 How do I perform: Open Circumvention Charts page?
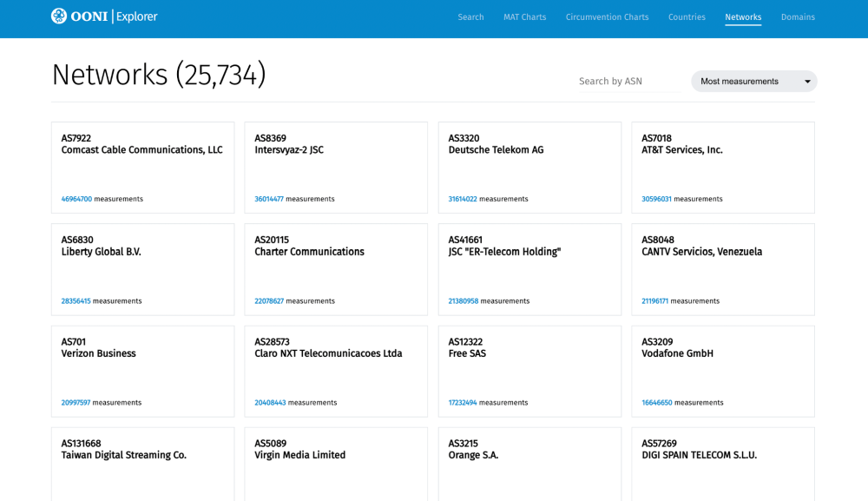(x=607, y=17)
